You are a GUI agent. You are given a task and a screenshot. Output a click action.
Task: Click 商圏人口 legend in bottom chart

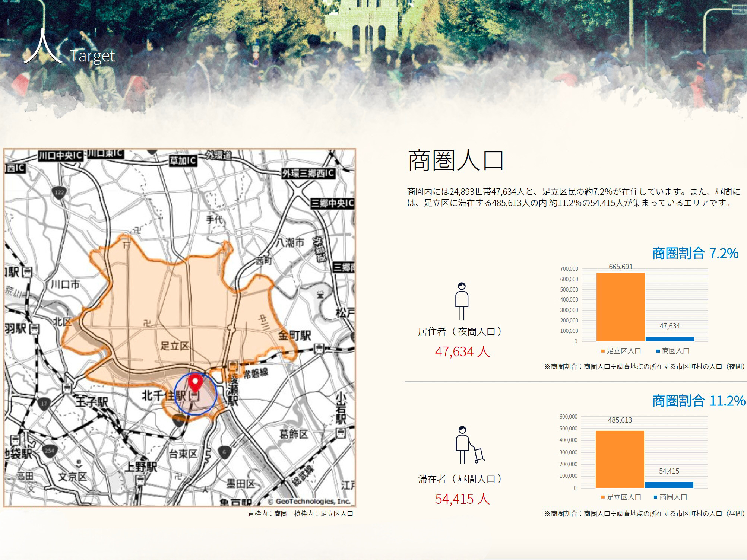[670, 497]
